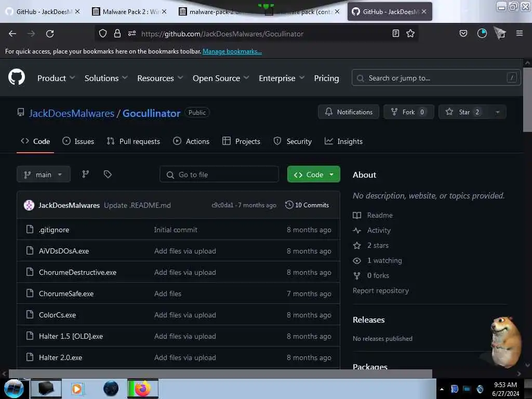Click the clock in the taskbar
Screen dimensions: 532x399
(x=505, y=389)
